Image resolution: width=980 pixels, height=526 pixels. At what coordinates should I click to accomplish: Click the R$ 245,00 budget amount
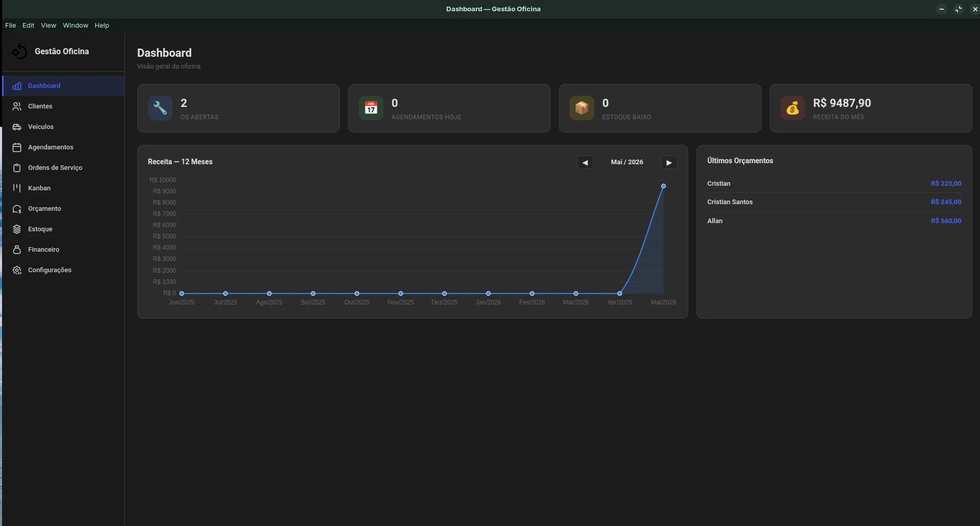pos(946,202)
